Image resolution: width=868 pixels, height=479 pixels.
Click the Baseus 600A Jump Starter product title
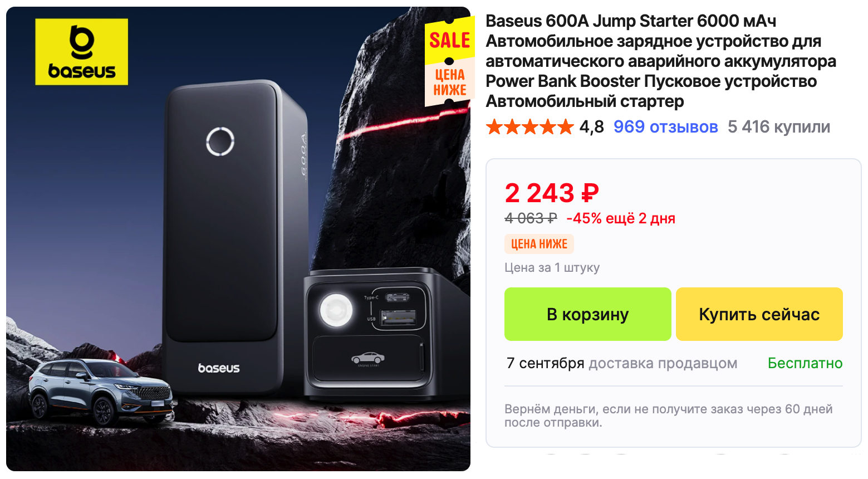pyautogui.click(x=661, y=61)
